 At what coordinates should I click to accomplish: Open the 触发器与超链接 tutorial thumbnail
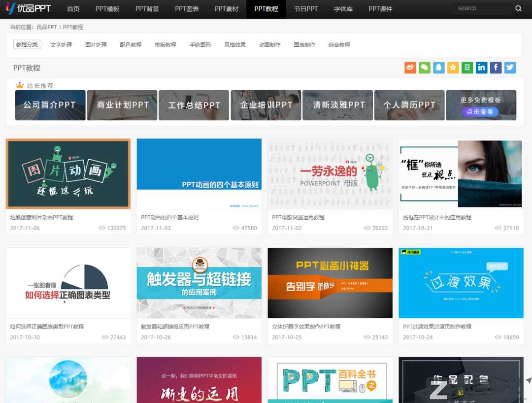point(199,283)
